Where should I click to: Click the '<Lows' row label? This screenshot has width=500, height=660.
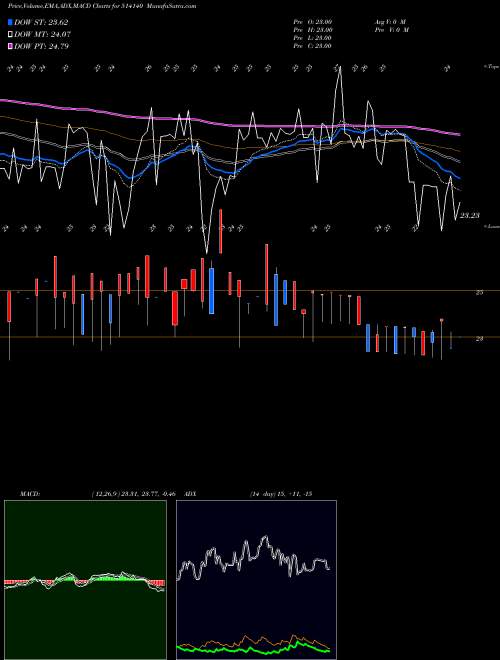tap(491, 226)
